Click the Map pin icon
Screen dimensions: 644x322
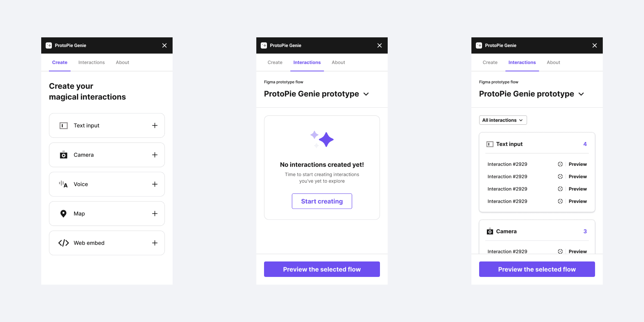tap(63, 213)
